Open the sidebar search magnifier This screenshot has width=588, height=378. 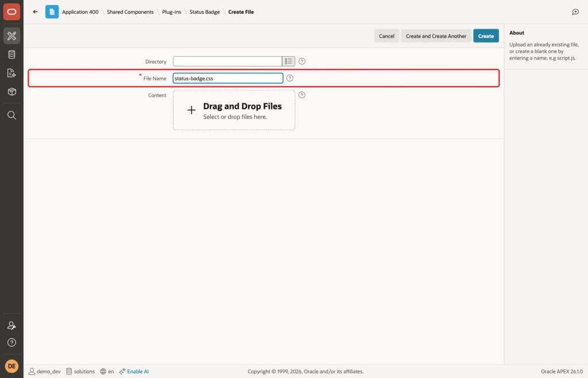pyautogui.click(x=11, y=115)
